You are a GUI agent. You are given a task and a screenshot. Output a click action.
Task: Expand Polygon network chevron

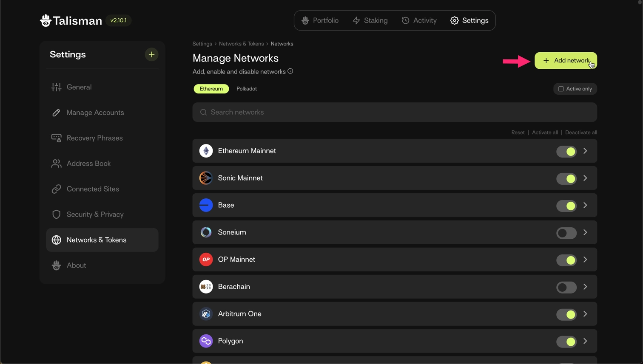586,341
